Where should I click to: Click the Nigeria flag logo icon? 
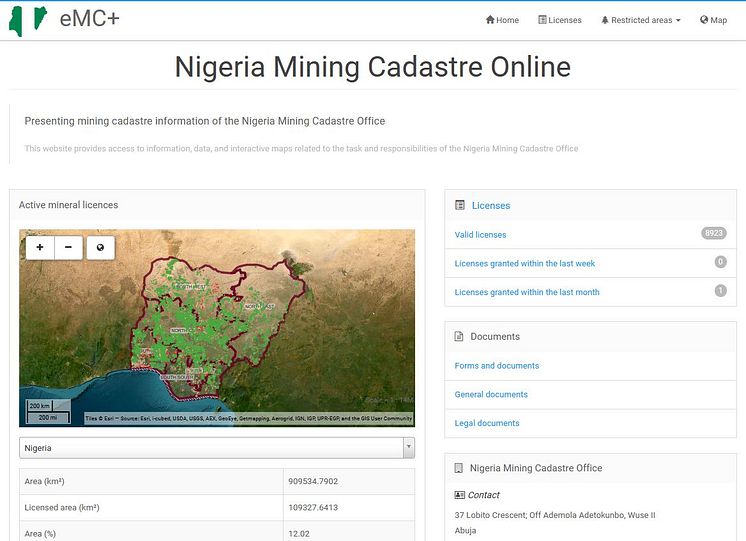28,20
